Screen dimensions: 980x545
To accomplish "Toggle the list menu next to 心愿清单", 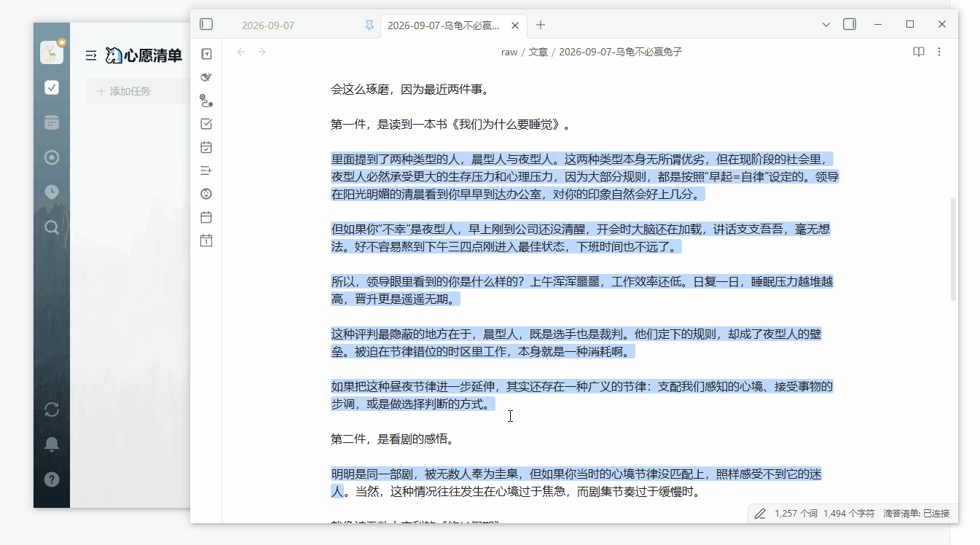I will pos(91,55).
